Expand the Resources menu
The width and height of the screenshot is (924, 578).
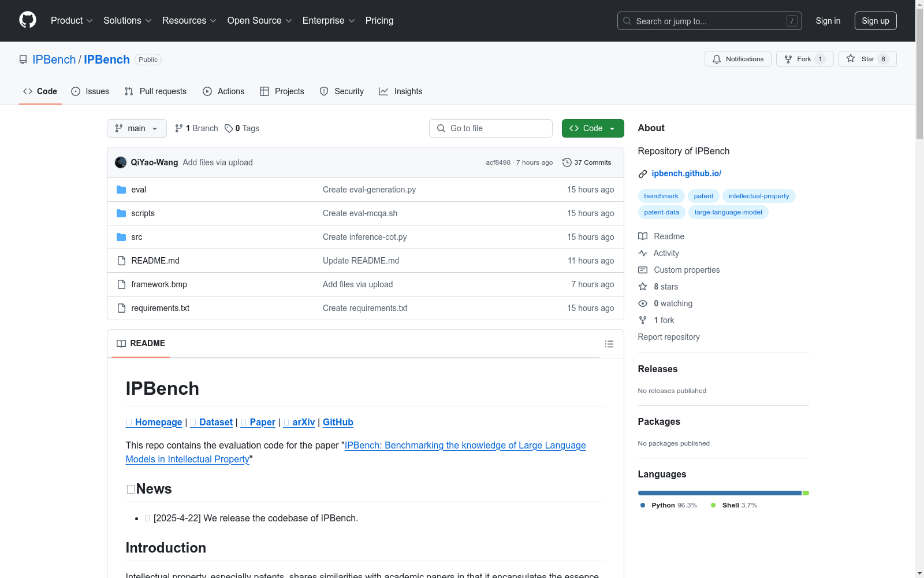coord(189,20)
